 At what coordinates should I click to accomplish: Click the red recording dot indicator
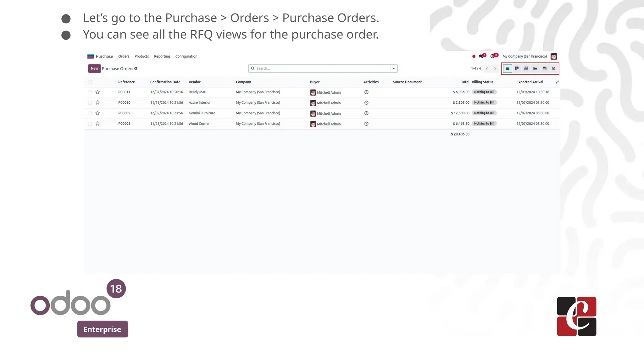click(474, 57)
